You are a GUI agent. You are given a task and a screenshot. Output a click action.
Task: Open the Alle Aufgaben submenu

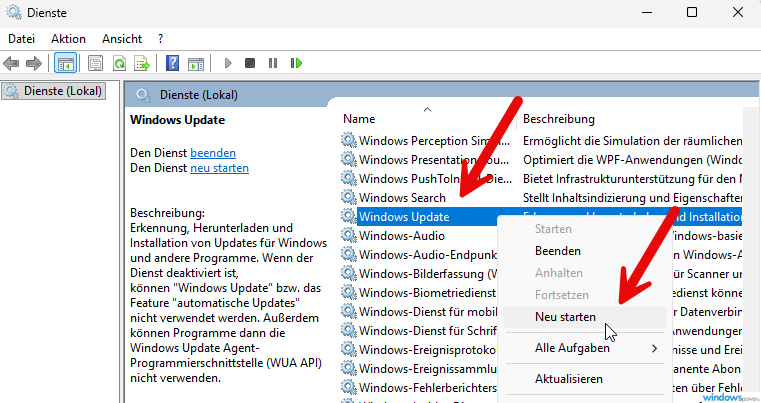[585, 348]
